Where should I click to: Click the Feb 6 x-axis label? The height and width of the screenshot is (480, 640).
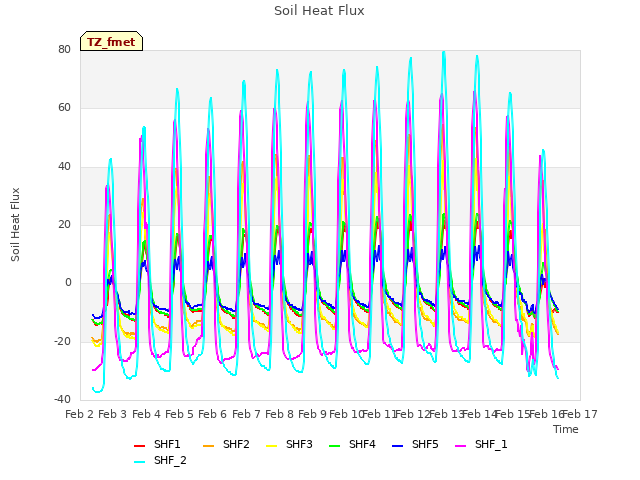pos(212,414)
